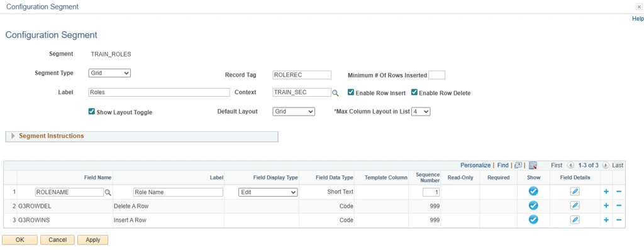This screenshot has height=250, width=644.
Task: Close the Configuration Segment dialog
Action: [640, 7]
